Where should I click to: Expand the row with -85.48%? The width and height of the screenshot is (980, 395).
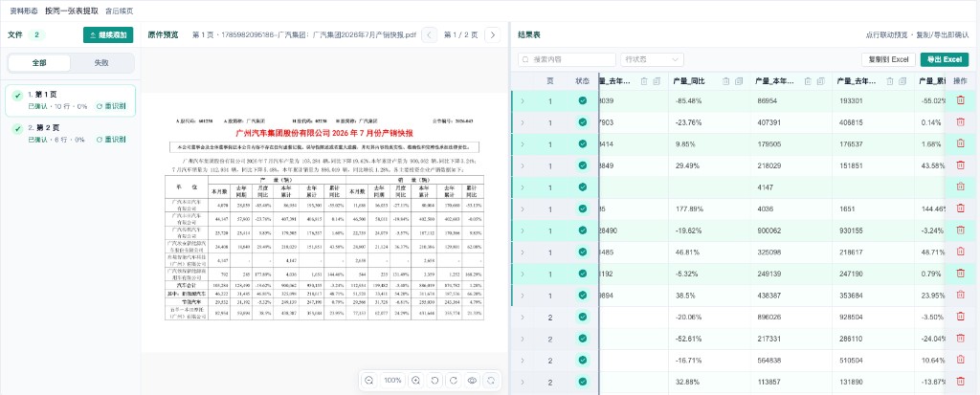click(x=523, y=100)
